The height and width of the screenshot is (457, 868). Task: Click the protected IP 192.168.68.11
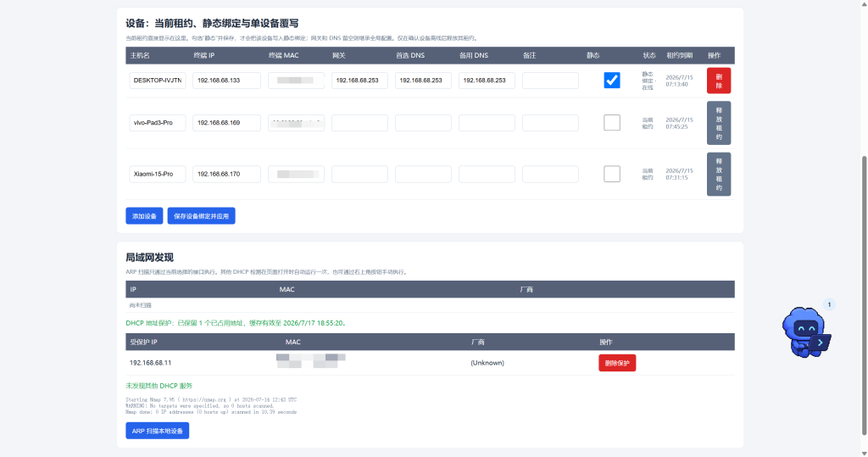150,363
